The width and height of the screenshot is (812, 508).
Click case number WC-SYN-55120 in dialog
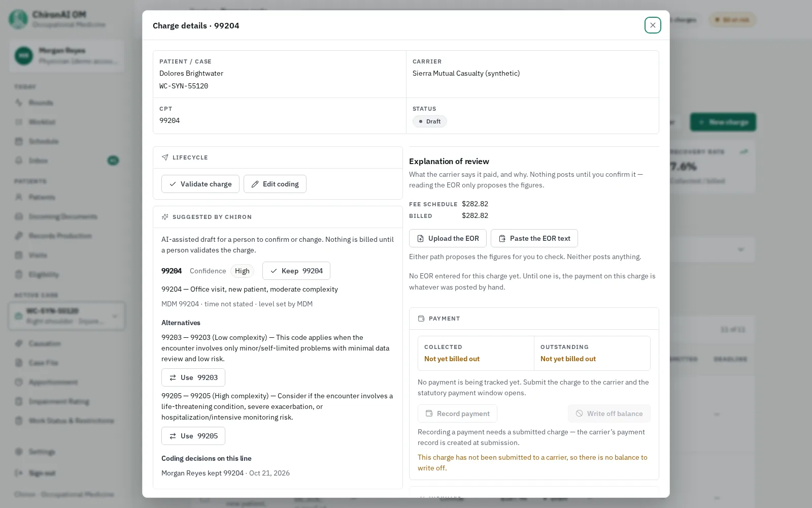point(184,86)
